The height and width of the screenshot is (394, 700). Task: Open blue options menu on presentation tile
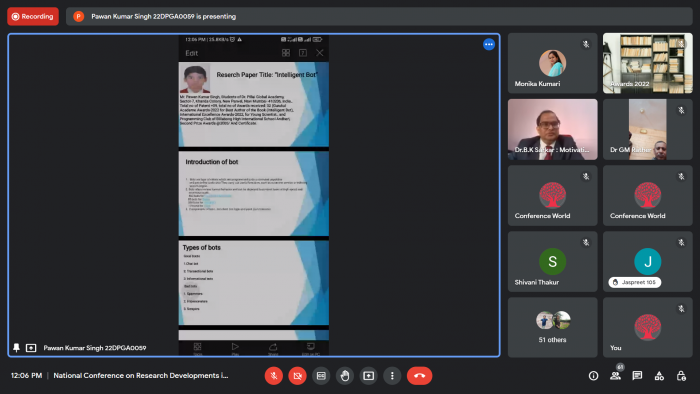tap(489, 44)
